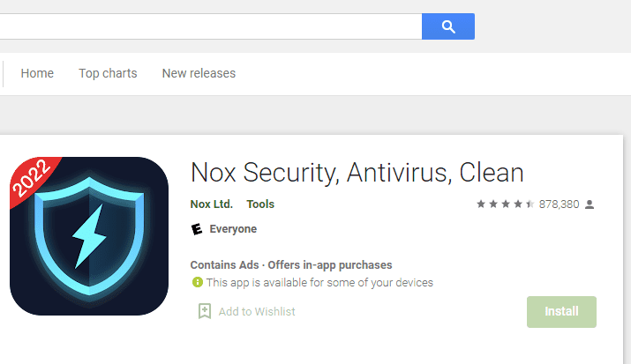
Task: Switch to Top charts
Action: point(108,73)
